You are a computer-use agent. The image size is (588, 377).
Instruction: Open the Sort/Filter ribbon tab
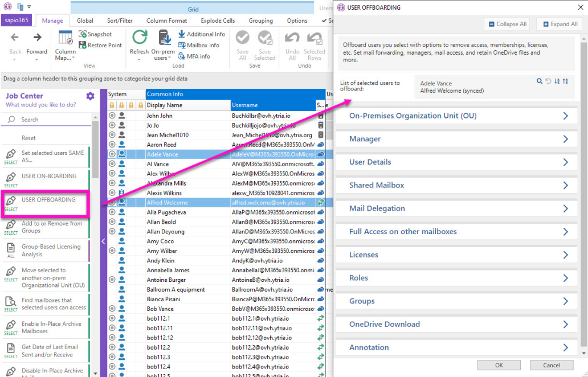[x=120, y=21]
